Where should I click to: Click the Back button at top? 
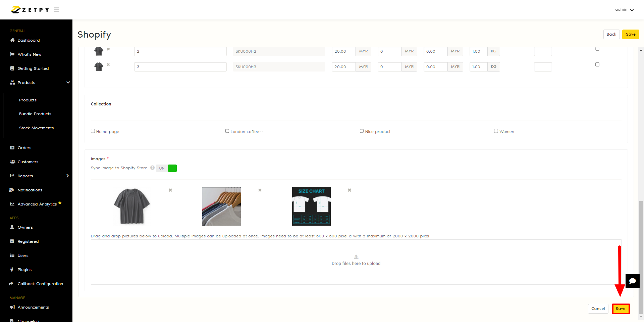point(611,34)
